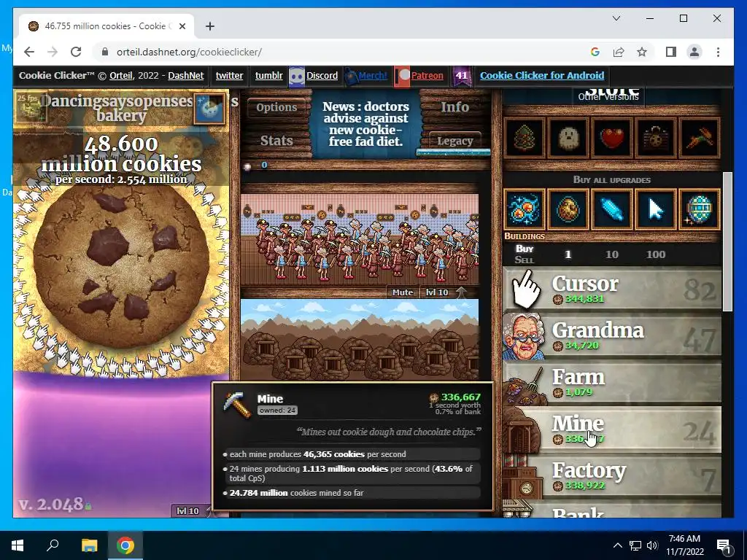
Task: Mute the grandma building display
Action: tap(403, 292)
